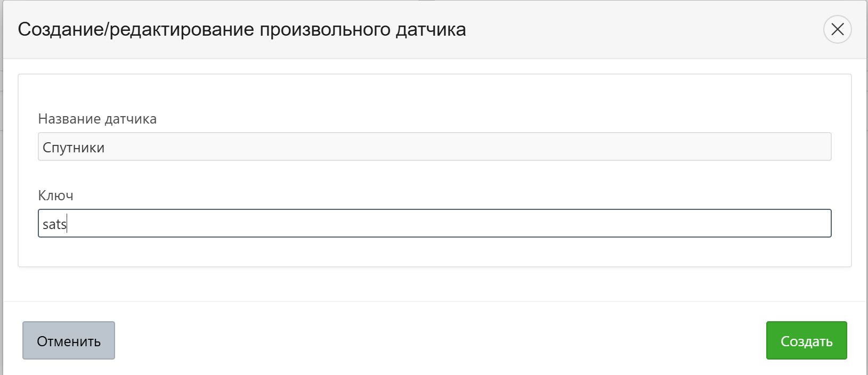Confirm sensor creation with the green button

806,340
